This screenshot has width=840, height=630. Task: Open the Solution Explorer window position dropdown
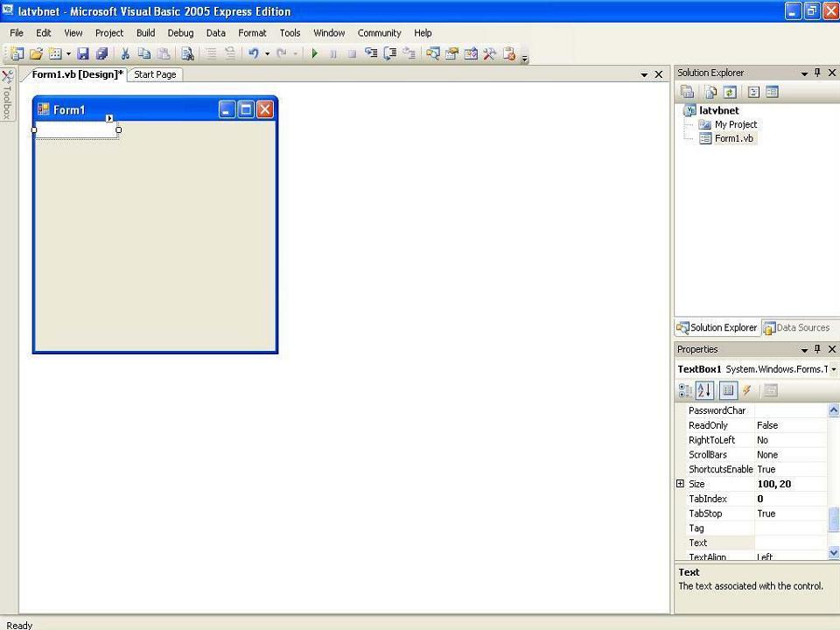click(x=804, y=73)
